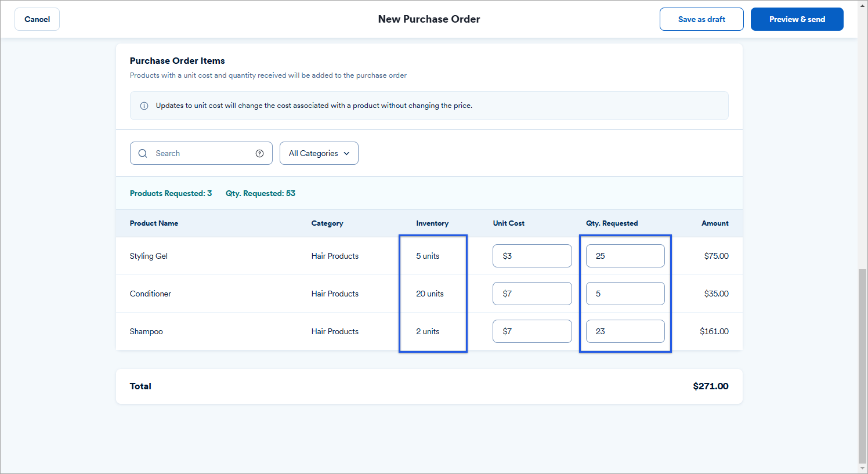The width and height of the screenshot is (868, 474).
Task: Click the $35.00 amount
Action: (716, 294)
